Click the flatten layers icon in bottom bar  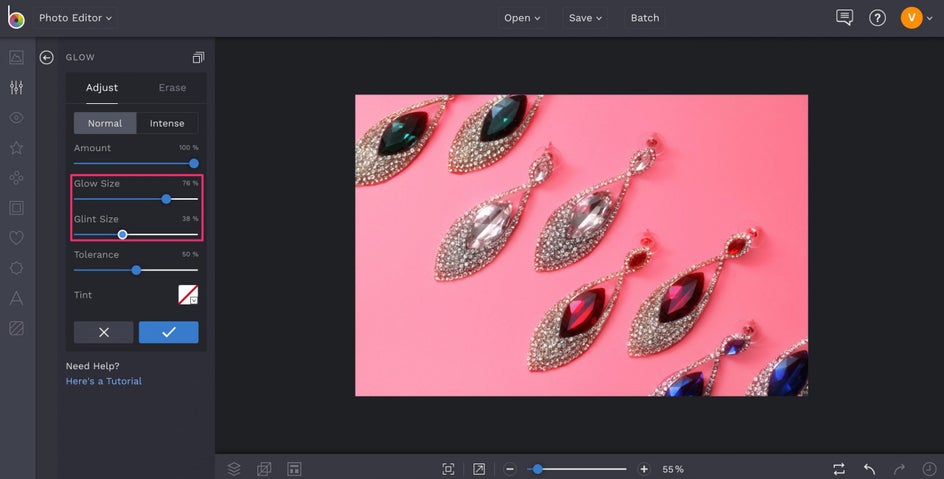264,469
